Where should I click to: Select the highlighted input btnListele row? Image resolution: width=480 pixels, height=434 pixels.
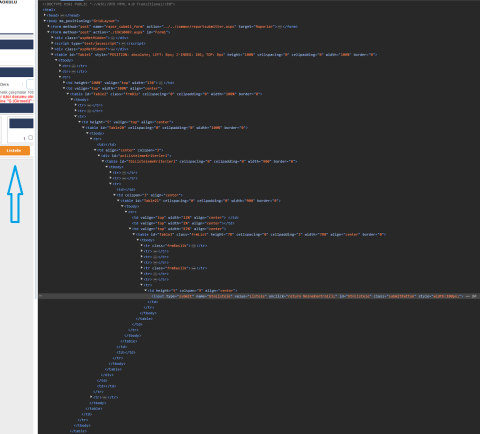[x=259, y=296]
